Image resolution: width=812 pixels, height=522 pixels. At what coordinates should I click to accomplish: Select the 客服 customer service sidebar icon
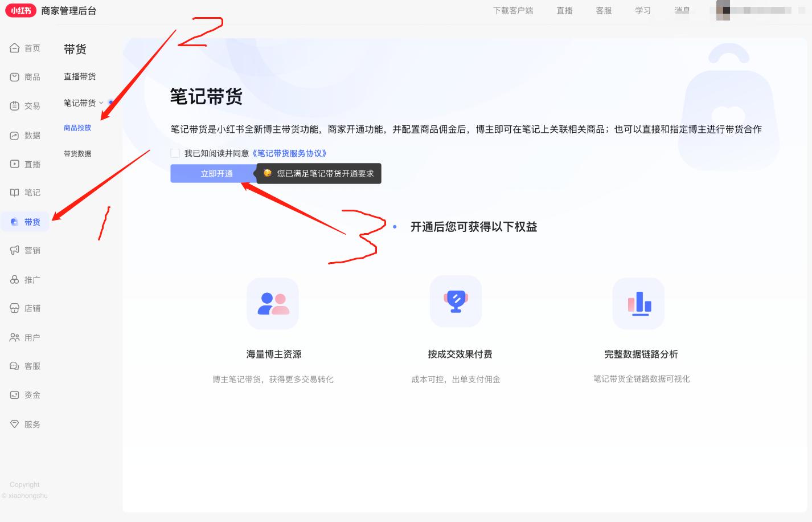click(x=15, y=365)
